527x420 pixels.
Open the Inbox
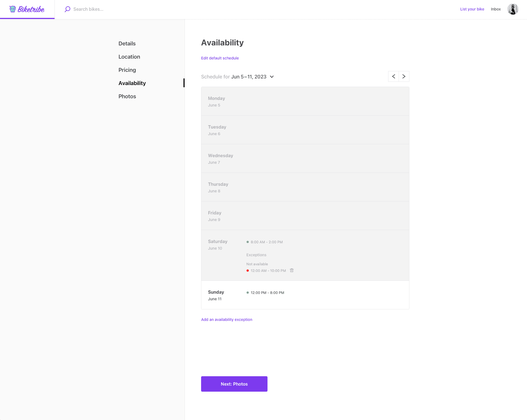[x=496, y=9]
